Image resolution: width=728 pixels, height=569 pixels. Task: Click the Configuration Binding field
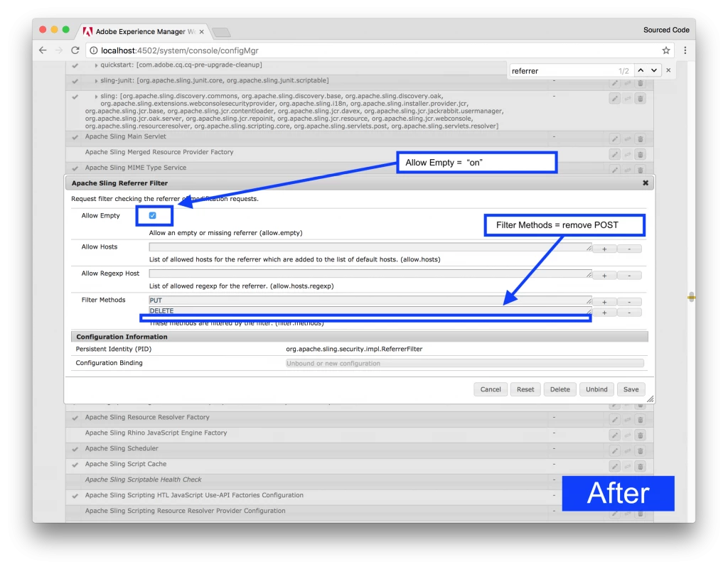click(x=465, y=363)
